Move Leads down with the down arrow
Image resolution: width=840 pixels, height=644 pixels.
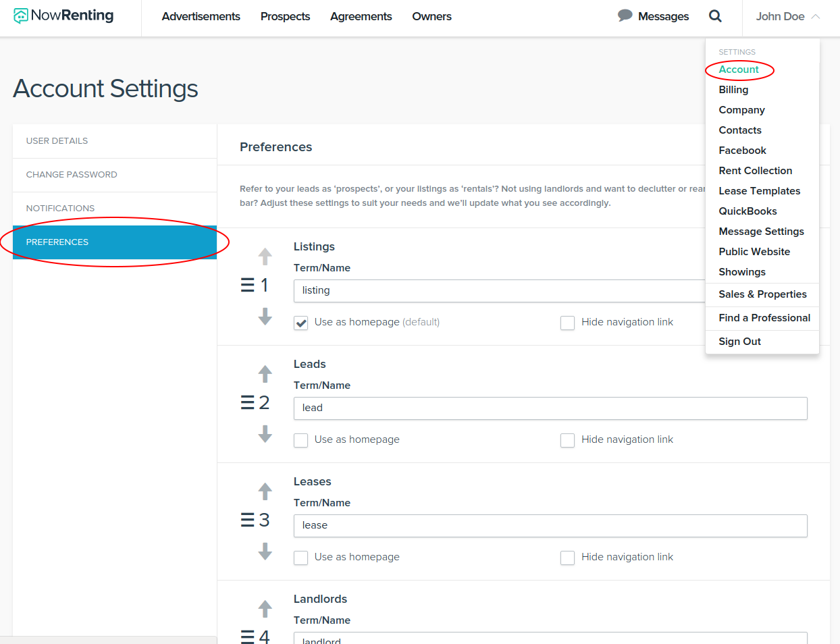[x=265, y=433]
